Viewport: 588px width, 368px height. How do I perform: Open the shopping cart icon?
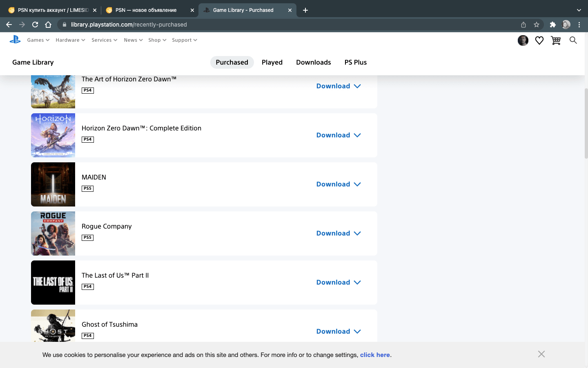[555, 40]
